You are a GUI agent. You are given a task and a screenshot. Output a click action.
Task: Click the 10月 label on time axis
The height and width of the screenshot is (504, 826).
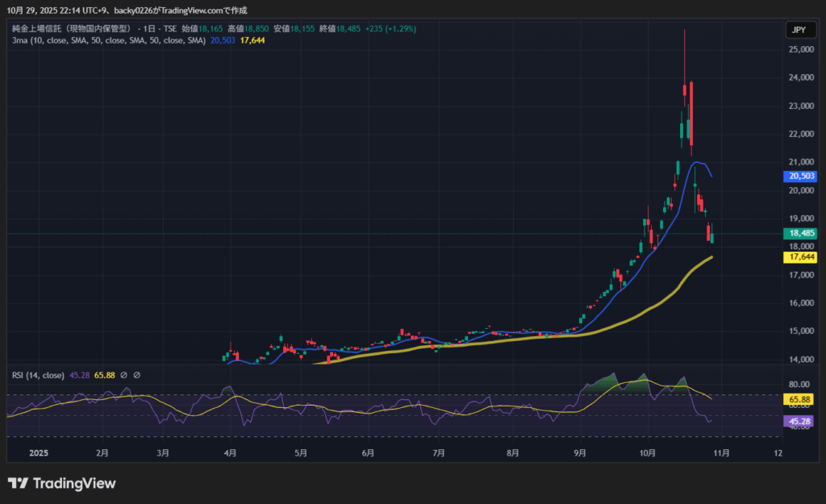tap(648, 453)
